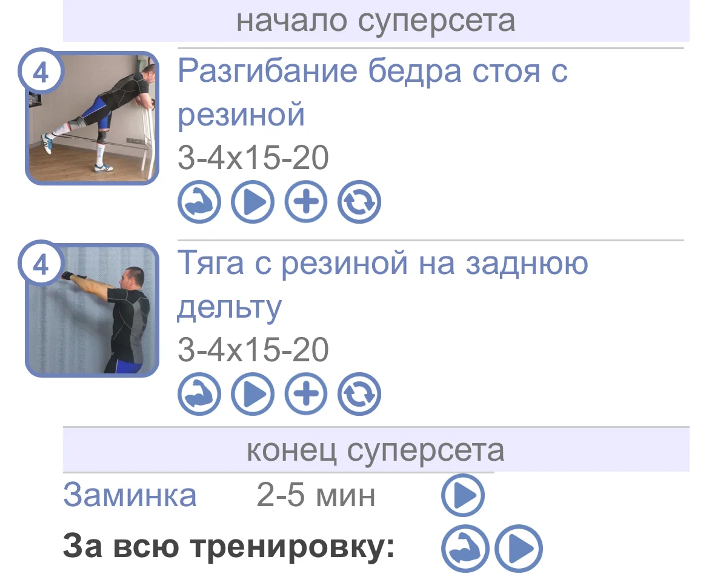Viewport: 709px width, 588px height.
Task: Play video for Тяга с резиной на заднюю дельту
Action: tap(253, 394)
